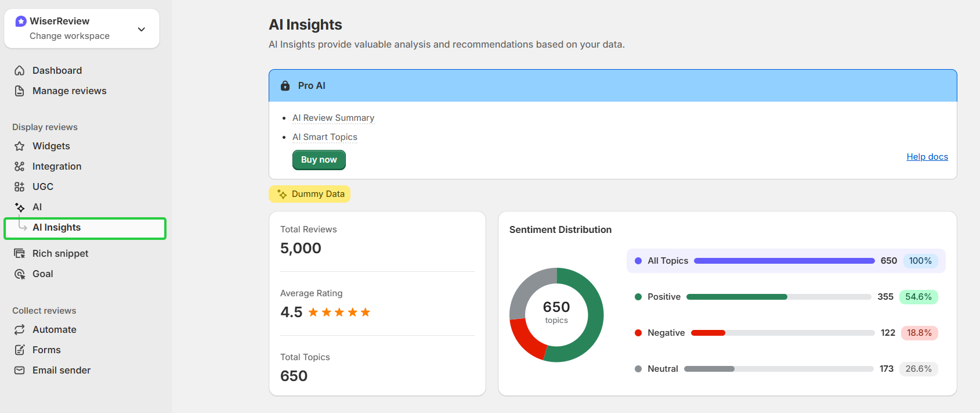Expand the workspace switcher chevron

pos(142,29)
